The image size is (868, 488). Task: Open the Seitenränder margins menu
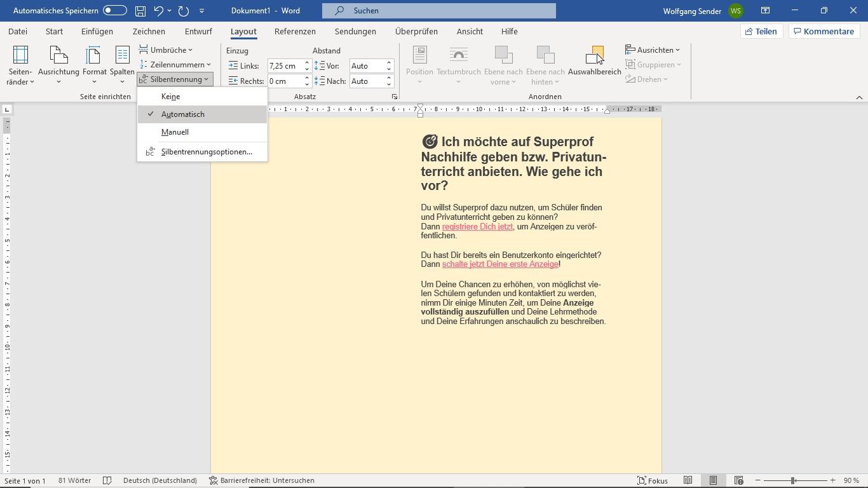(x=20, y=65)
